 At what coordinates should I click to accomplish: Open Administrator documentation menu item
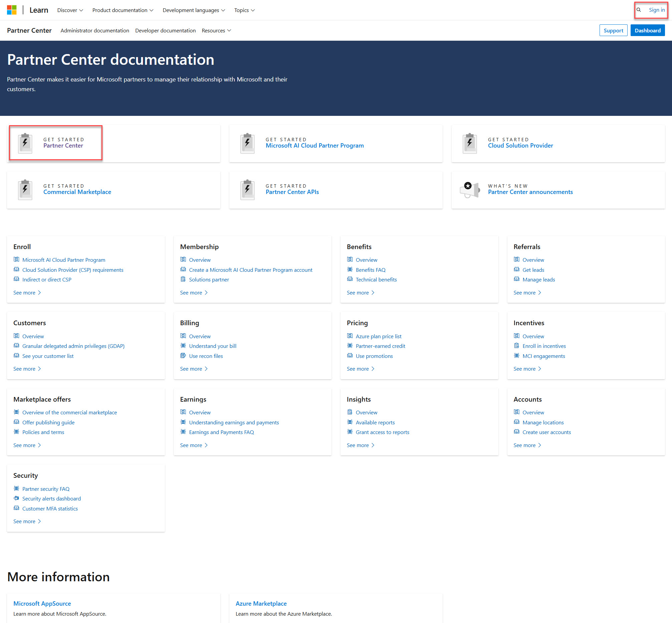coord(95,30)
